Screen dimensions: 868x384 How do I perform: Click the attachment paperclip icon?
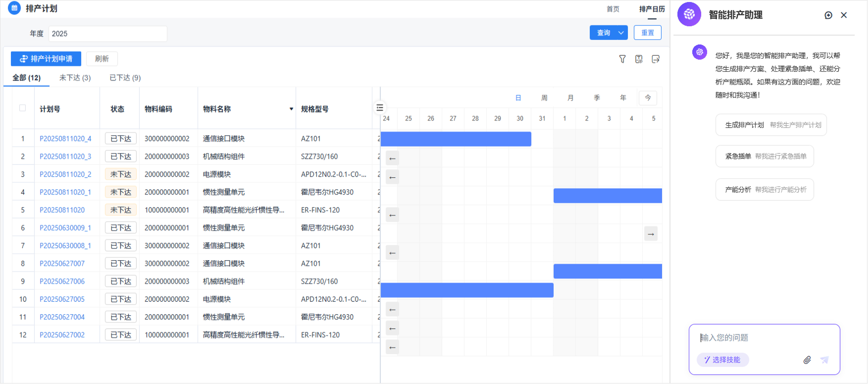[x=807, y=360]
